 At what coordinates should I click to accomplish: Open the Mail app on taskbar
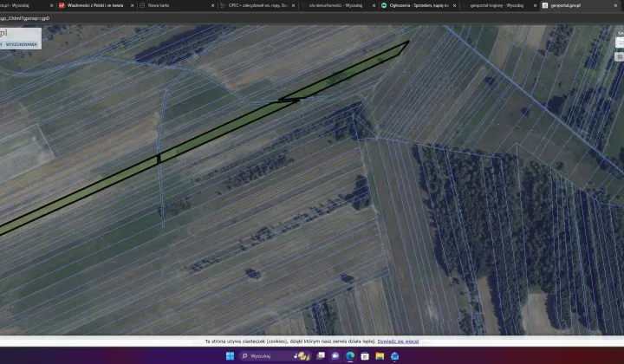(394, 355)
